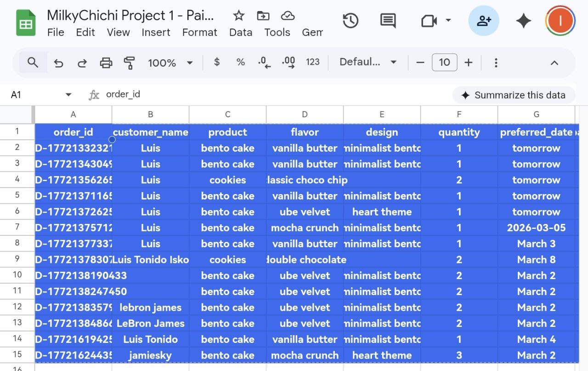588x371 pixels.
Task: Increase decimal places
Action: pyautogui.click(x=288, y=62)
